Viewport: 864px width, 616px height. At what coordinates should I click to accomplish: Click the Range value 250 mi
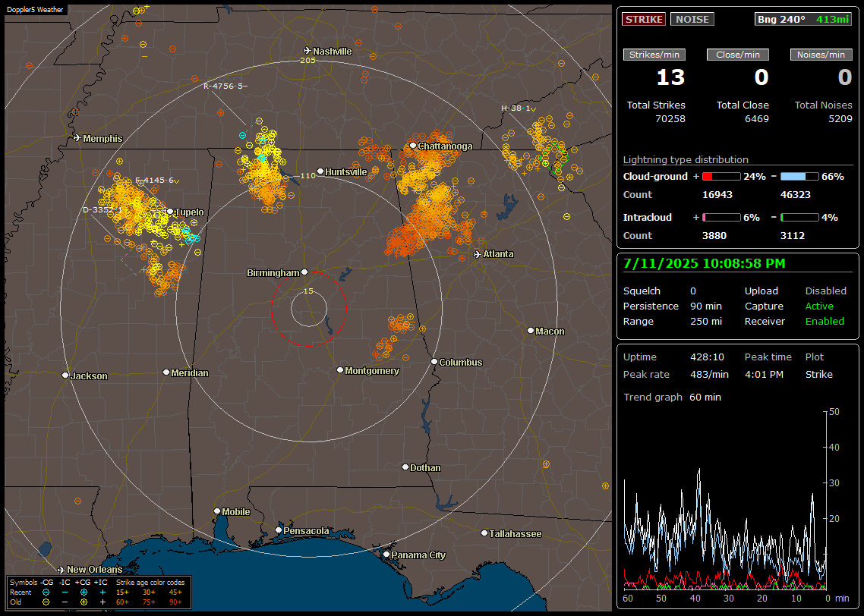pos(706,321)
